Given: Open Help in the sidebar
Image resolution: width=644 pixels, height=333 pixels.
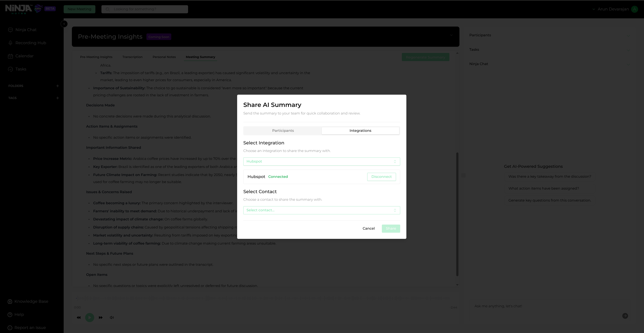Looking at the screenshot, I should pyautogui.click(x=16, y=315).
